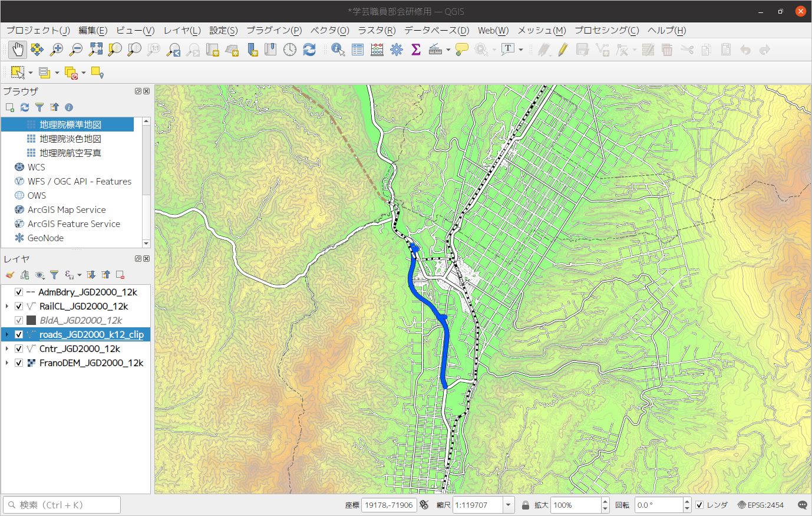Click Zoom Last icon

coord(173,50)
